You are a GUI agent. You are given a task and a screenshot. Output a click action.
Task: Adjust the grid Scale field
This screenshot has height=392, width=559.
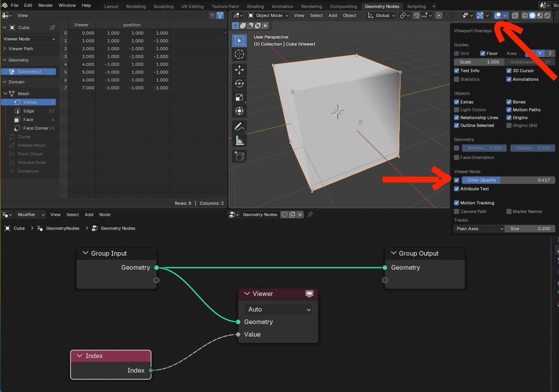point(479,62)
